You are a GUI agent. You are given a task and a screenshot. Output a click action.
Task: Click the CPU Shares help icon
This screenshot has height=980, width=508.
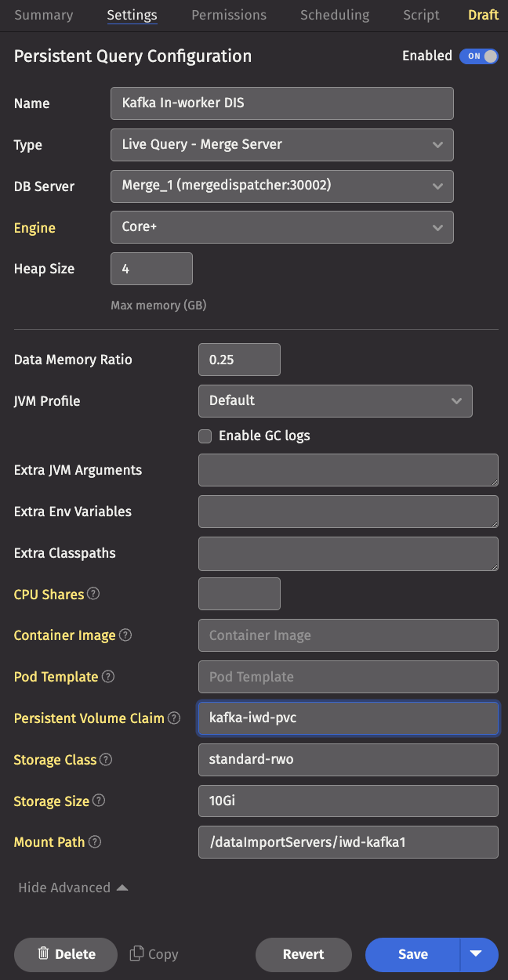(93, 594)
